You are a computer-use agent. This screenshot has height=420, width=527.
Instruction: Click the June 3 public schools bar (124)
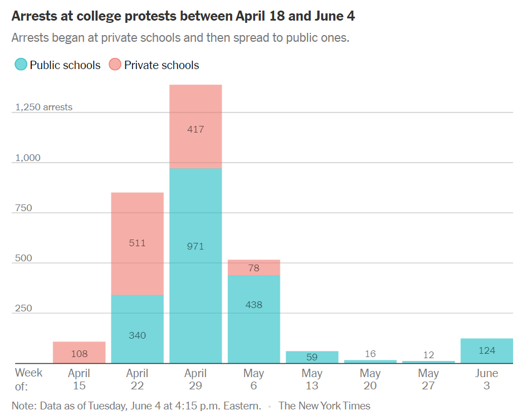(486, 351)
